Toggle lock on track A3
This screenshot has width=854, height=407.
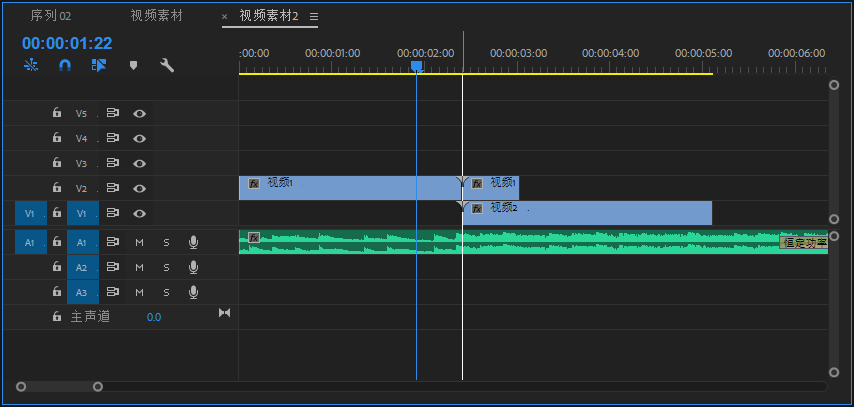click(x=57, y=292)
